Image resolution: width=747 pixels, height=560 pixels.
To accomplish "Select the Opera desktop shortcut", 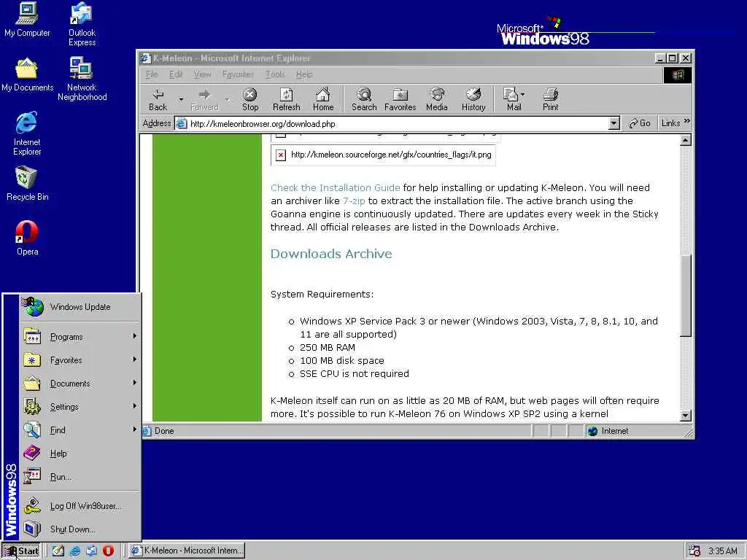I will (x=27, y=238).
